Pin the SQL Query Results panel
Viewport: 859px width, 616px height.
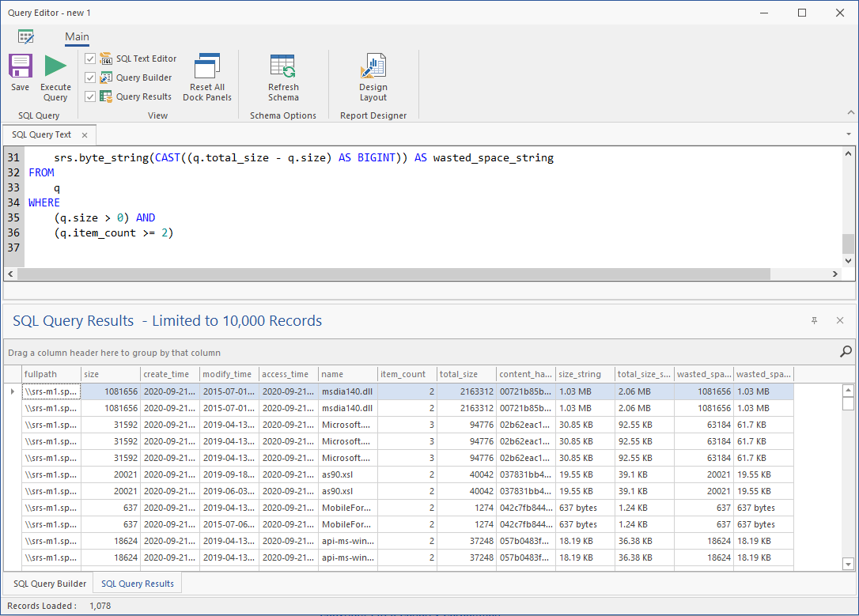click(x=815, y=320)
